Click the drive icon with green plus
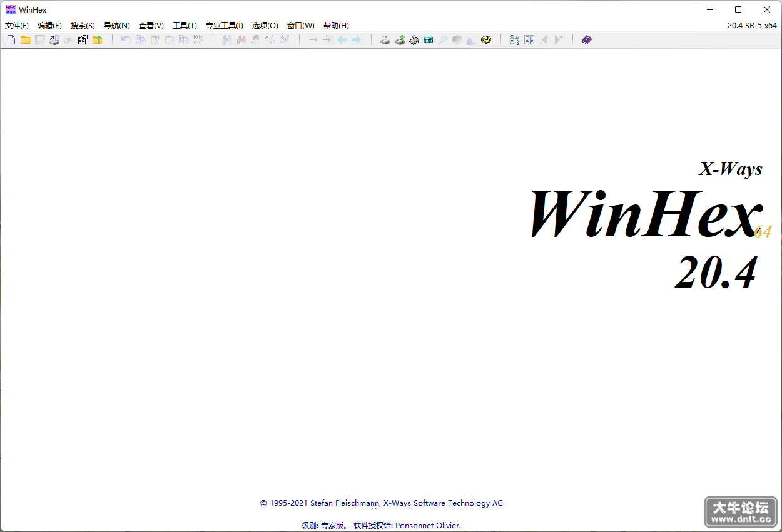 coord(400,40)
